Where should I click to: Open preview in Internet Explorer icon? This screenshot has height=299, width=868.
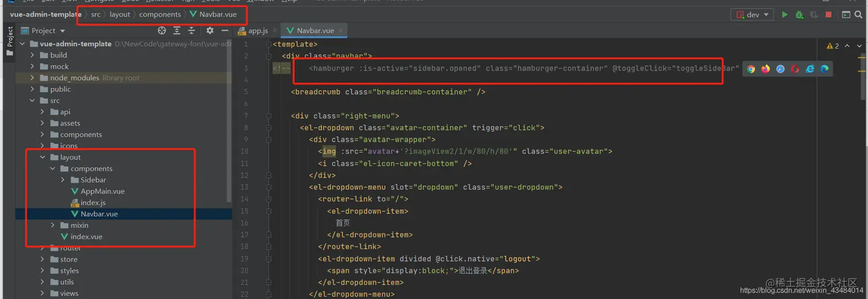coord(810,69)
